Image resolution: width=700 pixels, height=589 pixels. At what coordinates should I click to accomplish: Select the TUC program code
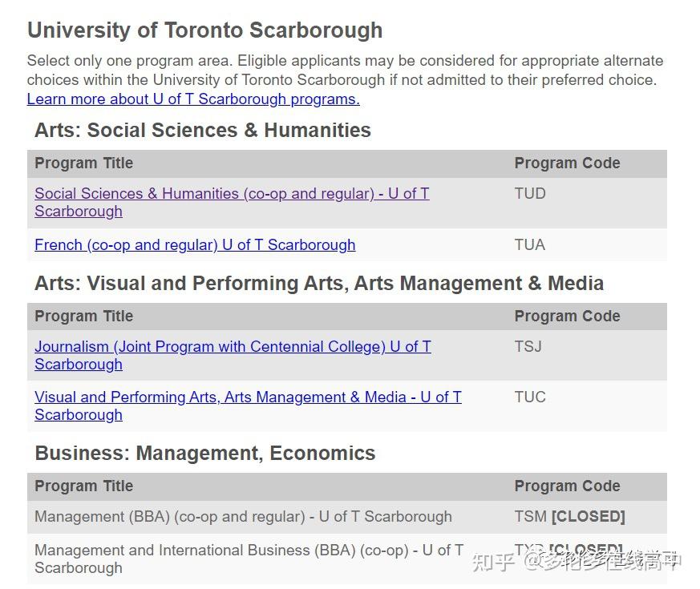[x=530, y=397]
